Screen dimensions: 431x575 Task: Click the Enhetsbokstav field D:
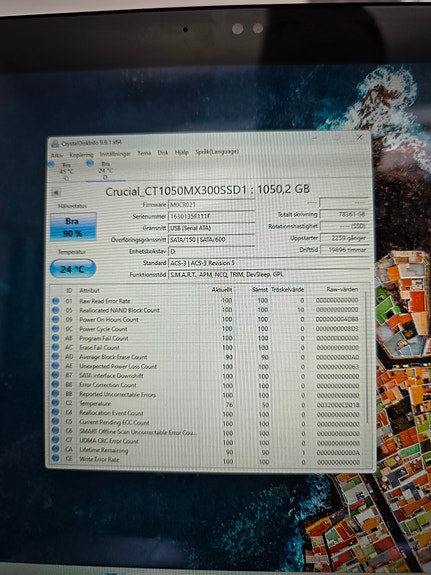(211, 252)
